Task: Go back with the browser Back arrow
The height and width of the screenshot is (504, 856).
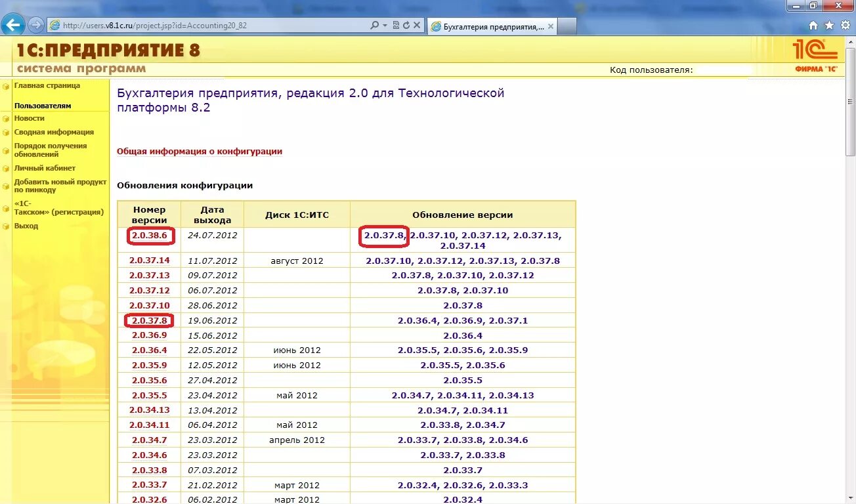Action: point(13,25)
